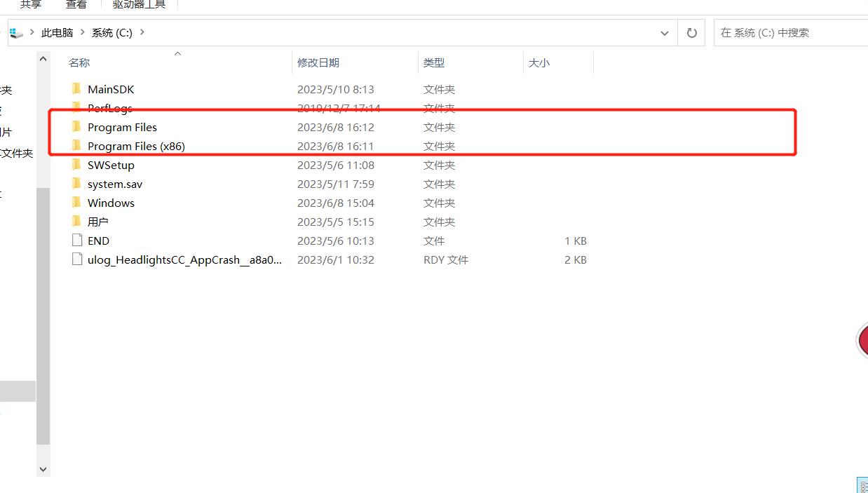The image size is (868, 493).
Task: Open the 共享 ribbon tab
Action: click(30, 5)
